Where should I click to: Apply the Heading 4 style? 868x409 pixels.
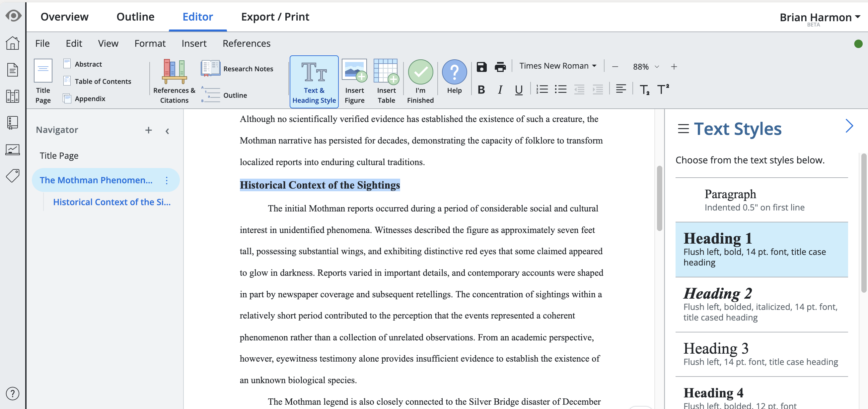(x=761, y=393)
